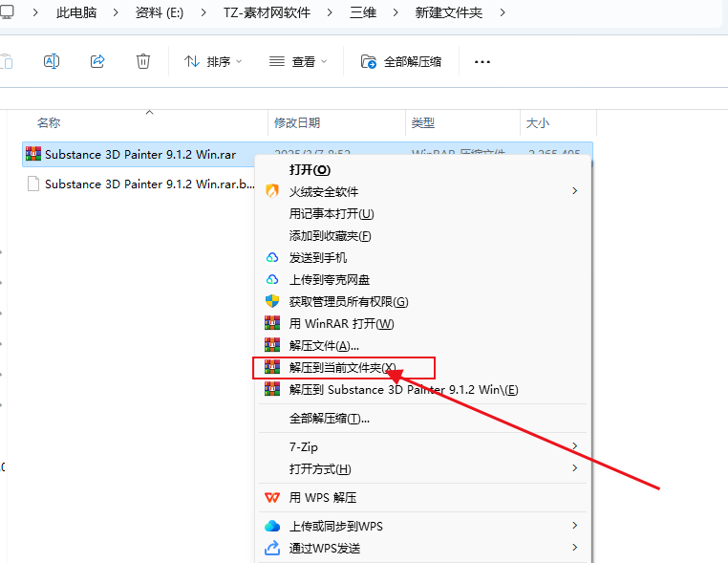The image size is (728, 563).
Task: Click blank file icon of Win.rar.b... file
Action: click(33, 184)
